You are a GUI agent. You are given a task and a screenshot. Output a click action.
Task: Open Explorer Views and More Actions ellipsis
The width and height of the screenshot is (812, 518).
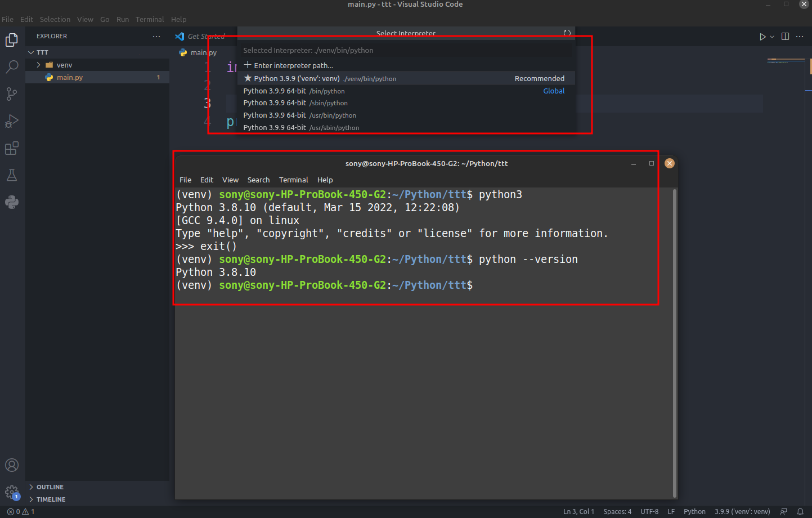(156, 36)
